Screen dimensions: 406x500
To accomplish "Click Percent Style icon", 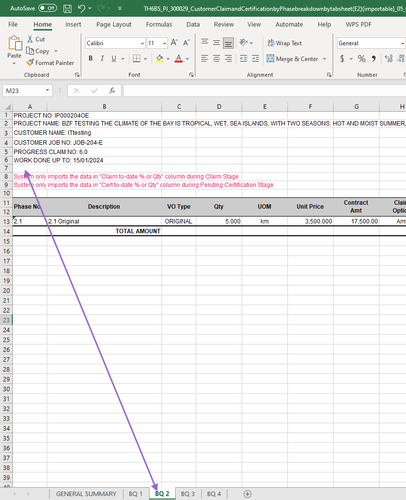I will pyautogui.click(x=361, y=59).
